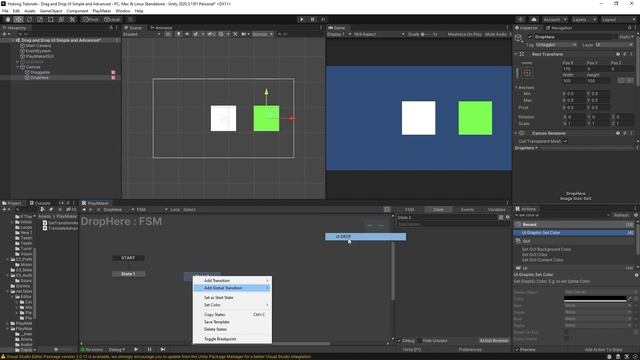
Task: Toggle Mute Audio in Game view
Action: coord(496,34)
